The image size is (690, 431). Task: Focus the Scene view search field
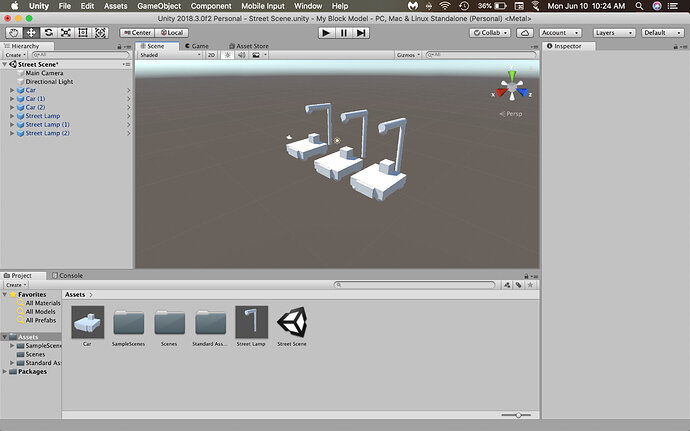point(481,55)
